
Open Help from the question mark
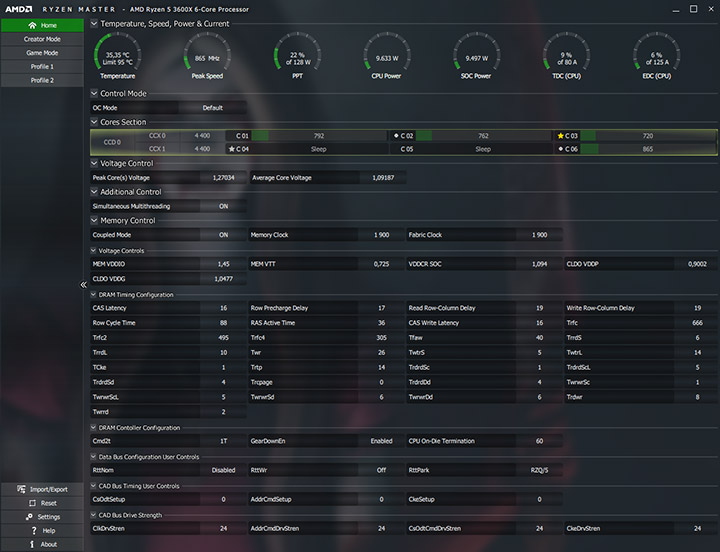coord(42,530)
